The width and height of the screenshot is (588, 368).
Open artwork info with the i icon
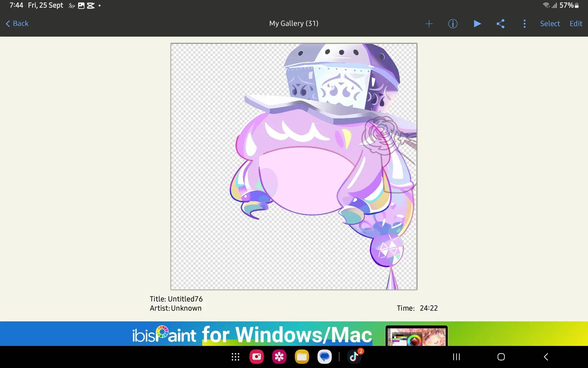(x=453, y=24)
